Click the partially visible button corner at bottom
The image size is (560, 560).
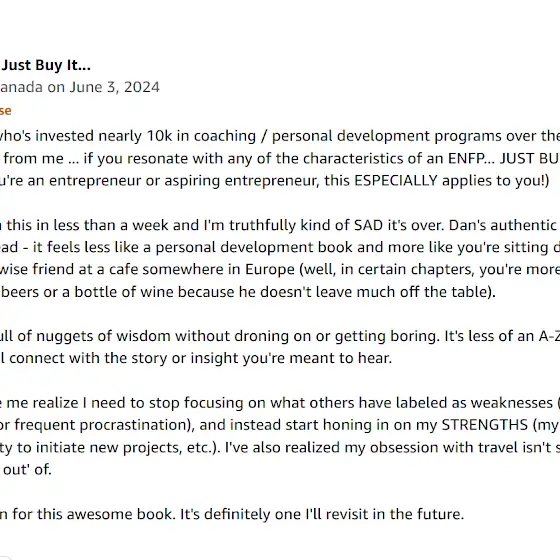pyautogui.click(x=4, y=557)
